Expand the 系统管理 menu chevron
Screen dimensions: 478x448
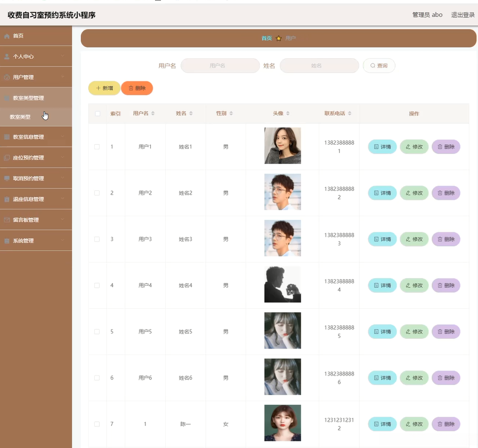pos(62,240)
